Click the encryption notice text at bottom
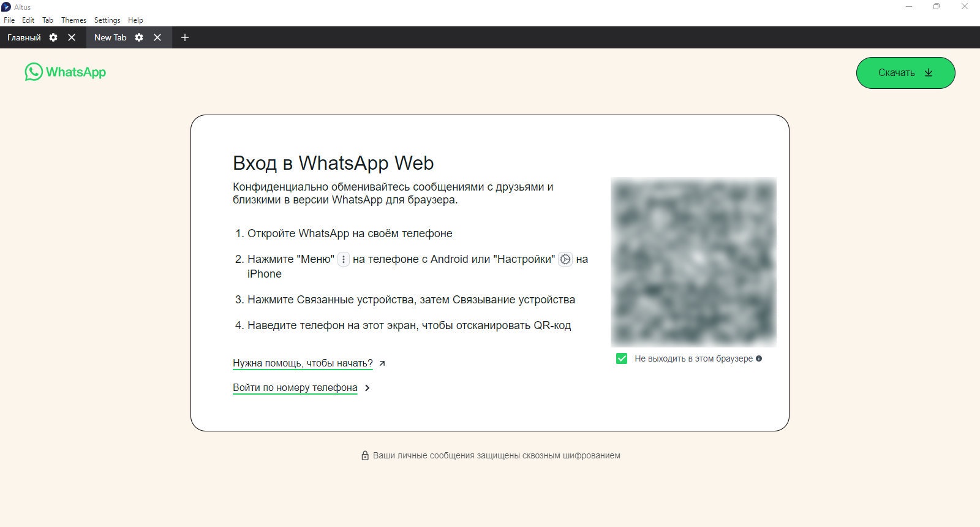 pyautogui.click(x=496, y=455)
